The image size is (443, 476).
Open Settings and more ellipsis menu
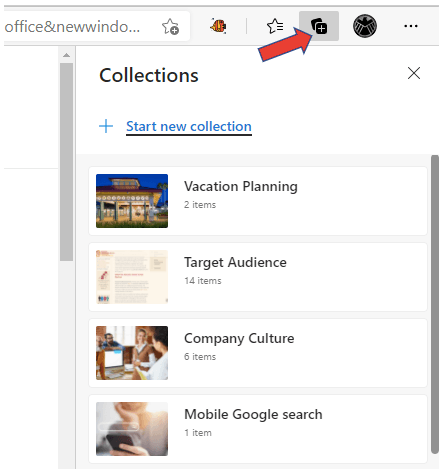[411, 26]
